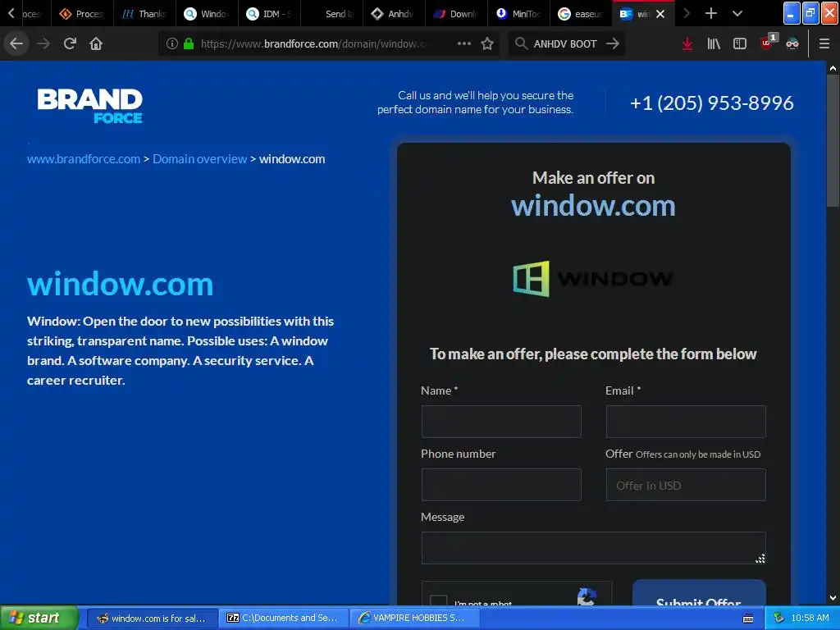Submit search with the arrow button
Viewport: 840px width, 630px height.
(x=612, y=43)
